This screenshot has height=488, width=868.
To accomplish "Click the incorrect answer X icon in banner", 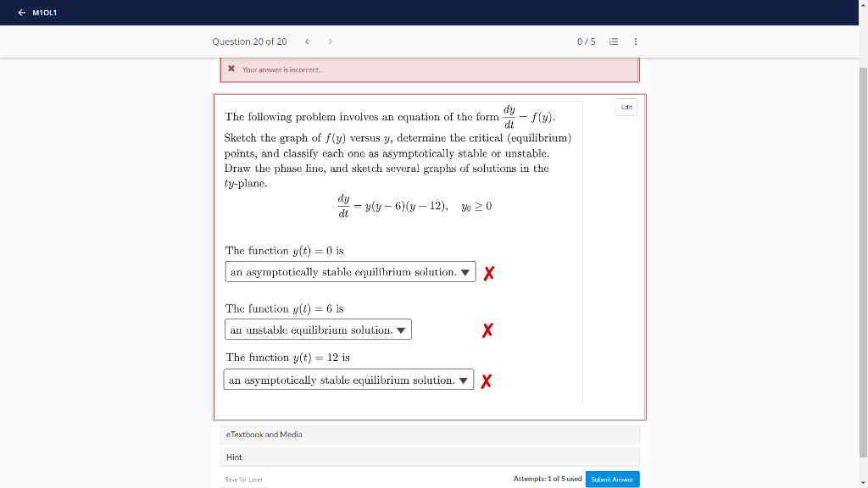I will 231,69.
